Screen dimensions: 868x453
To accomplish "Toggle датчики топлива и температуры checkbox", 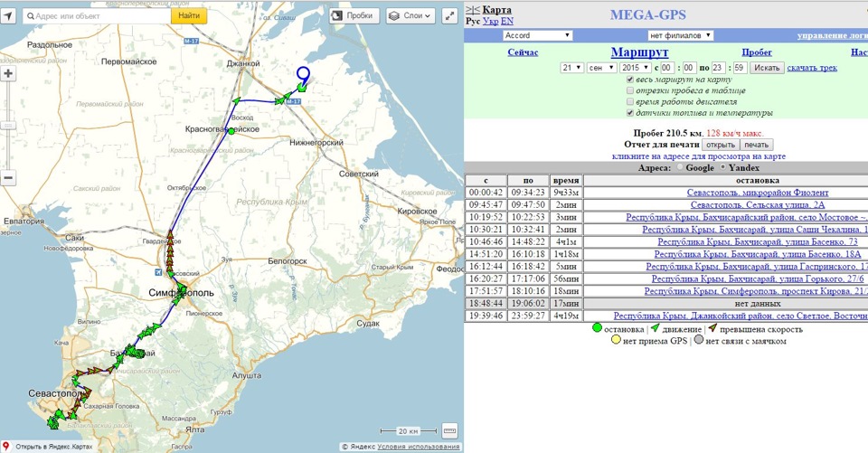I will (630, 112).
